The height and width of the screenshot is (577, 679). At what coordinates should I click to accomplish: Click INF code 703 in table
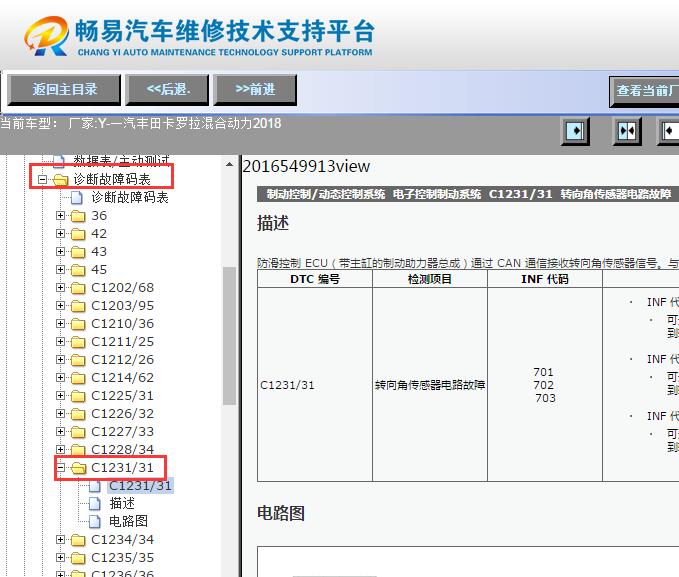[x=545, y=398]
